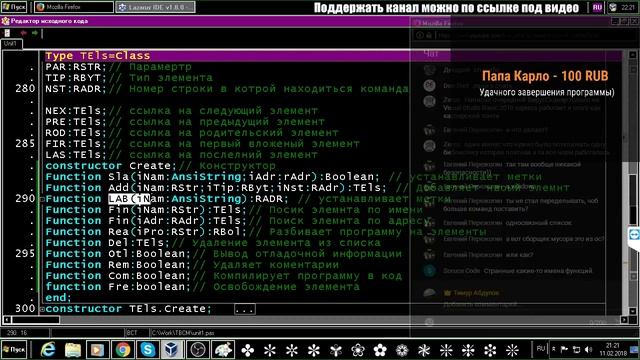Click 'Function Fin(iNam:RStr)' line
The image size is (640, 360).
click(146, 210)
